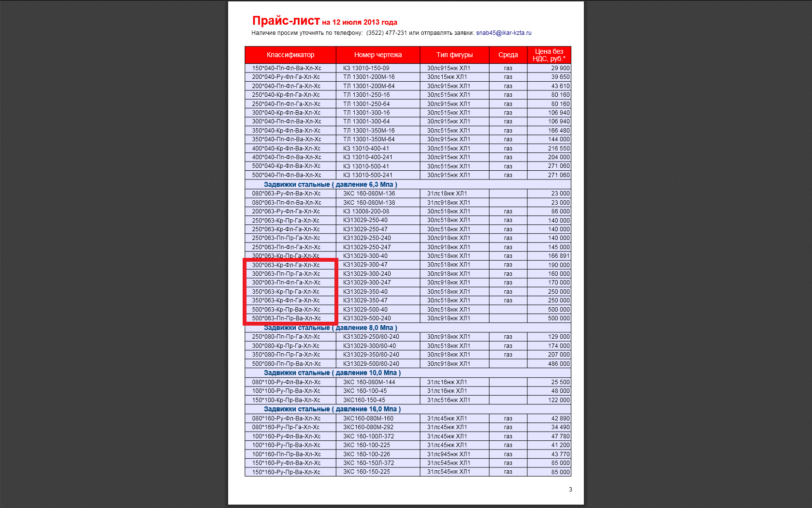Click section heading давление 8,0 Мпа
The width and height of the screenshot is (812, 508).
330,328
